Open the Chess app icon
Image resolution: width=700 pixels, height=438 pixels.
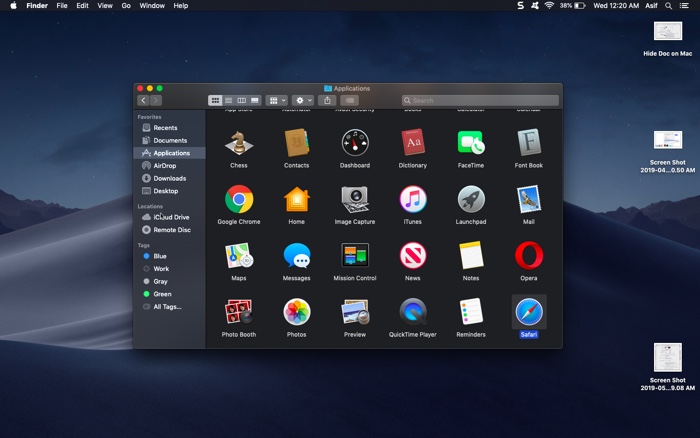(239, 143)
